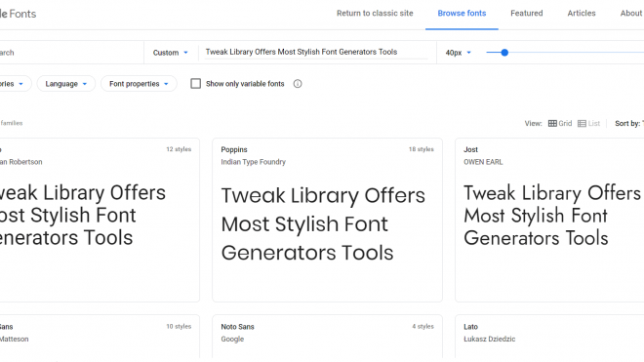
Task: Click the 10 styles label
Action: [179, 326]
